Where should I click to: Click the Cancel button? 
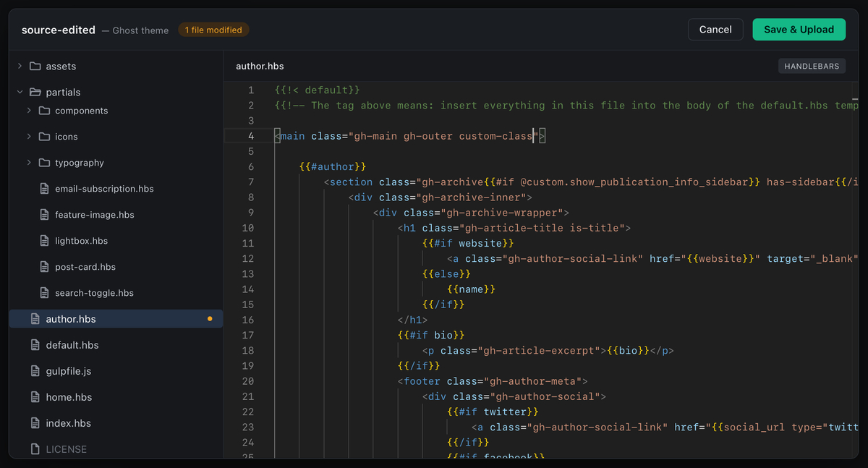(x=715, y=29)
